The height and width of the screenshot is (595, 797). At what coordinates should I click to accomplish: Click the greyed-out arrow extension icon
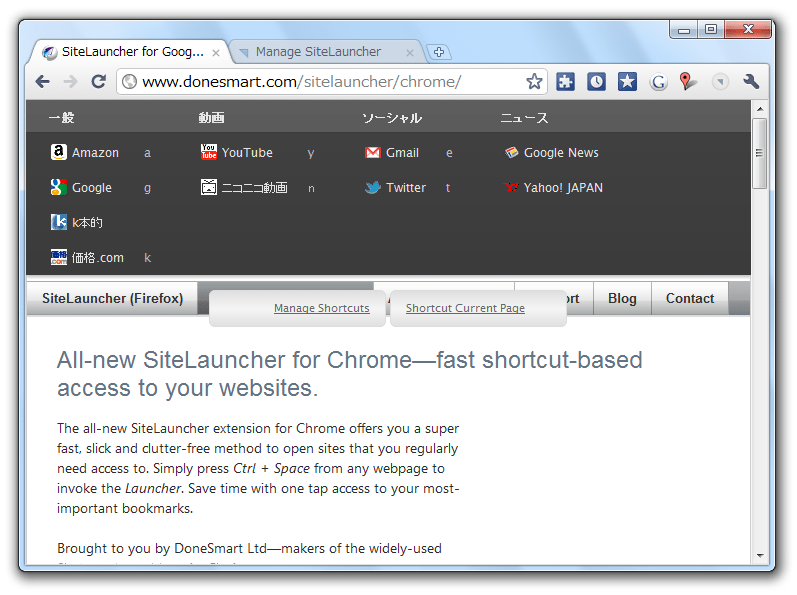(720, 81)
